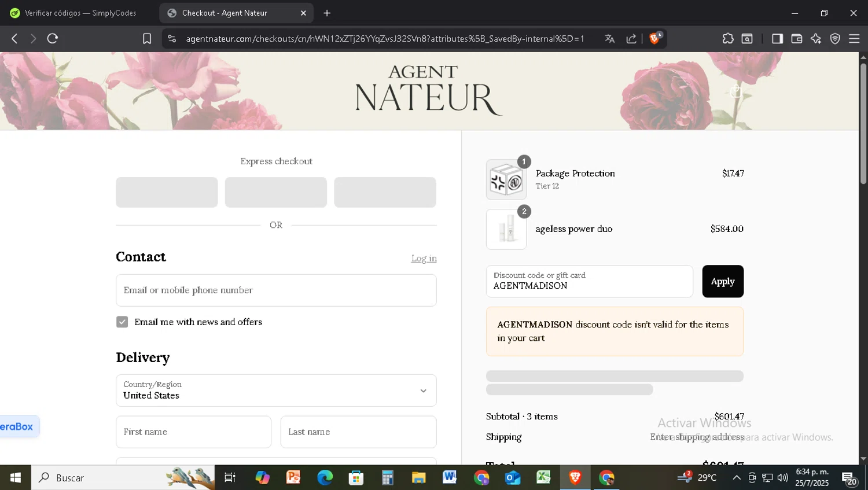Viewport: 868px width, 490px height.
Task: Open PowerPoint from taskbar
Action: click(x=293, y=477)
